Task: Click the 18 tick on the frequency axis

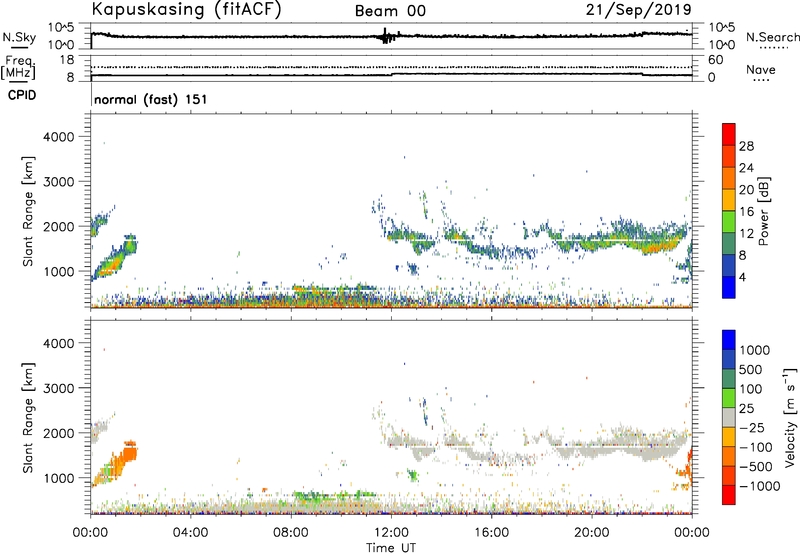Action: coord(67,60)
